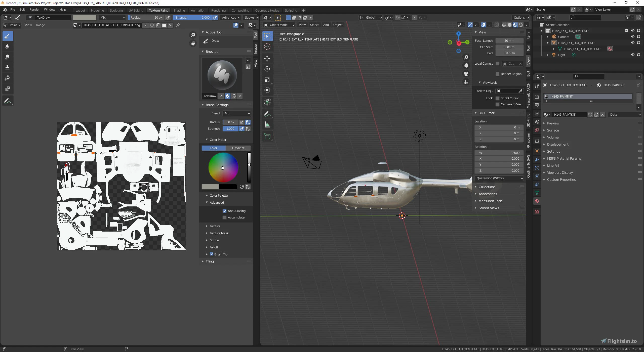644x352 pixels.
Task: Expand the Tiling panel
Action: [x=209, y=261]
